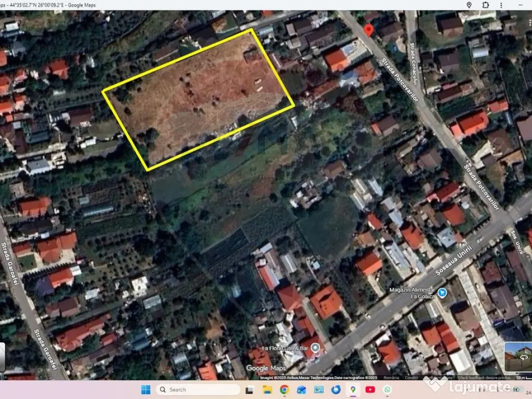Open the extensions puzzle icon
The width and height of the screenshot is (532, 399).
485,5
